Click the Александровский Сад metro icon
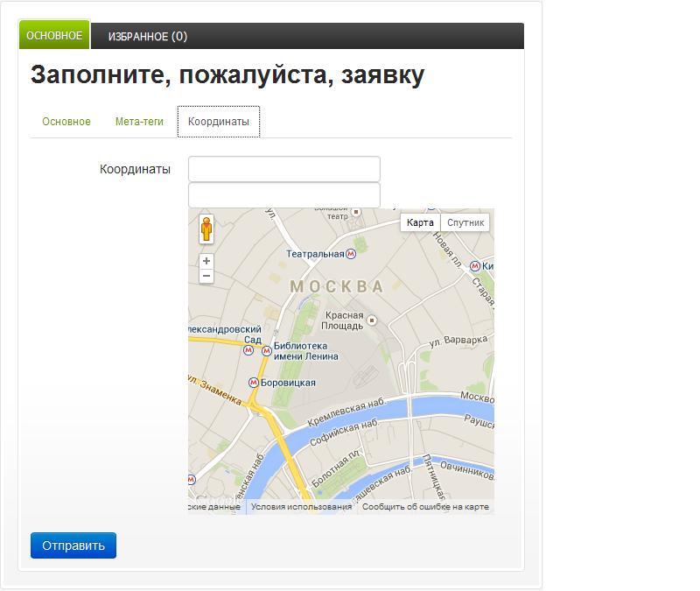This screenshot has width=700, height=591. point(248,350)
